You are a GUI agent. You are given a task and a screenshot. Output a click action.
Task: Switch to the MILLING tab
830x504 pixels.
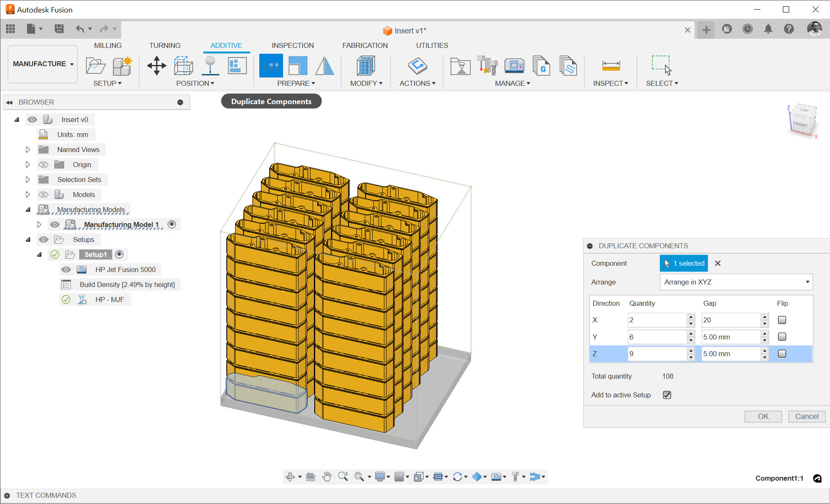tap(108, 45)
